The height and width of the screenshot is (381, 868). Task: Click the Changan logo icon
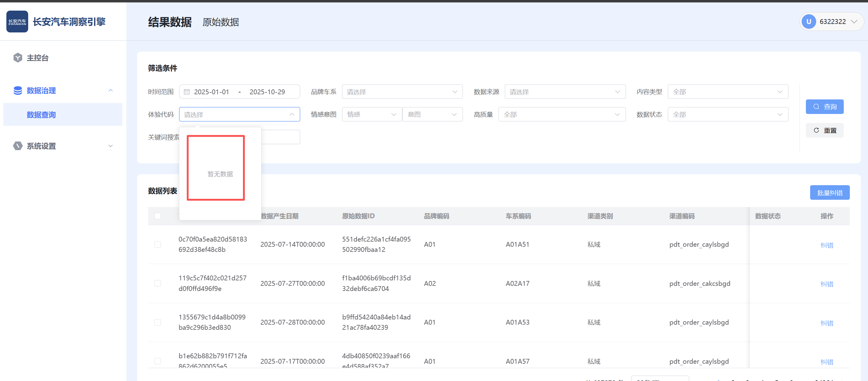(x=17, y=22)
